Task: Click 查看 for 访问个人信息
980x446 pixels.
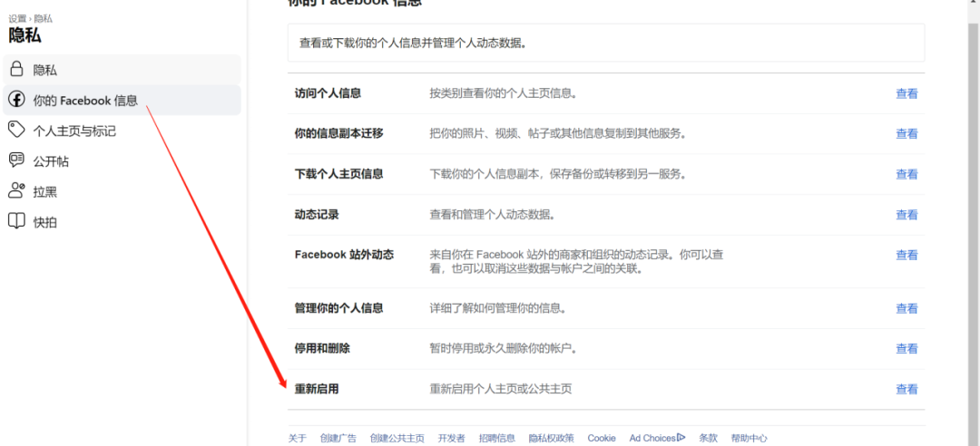Action: pos(906,93)
